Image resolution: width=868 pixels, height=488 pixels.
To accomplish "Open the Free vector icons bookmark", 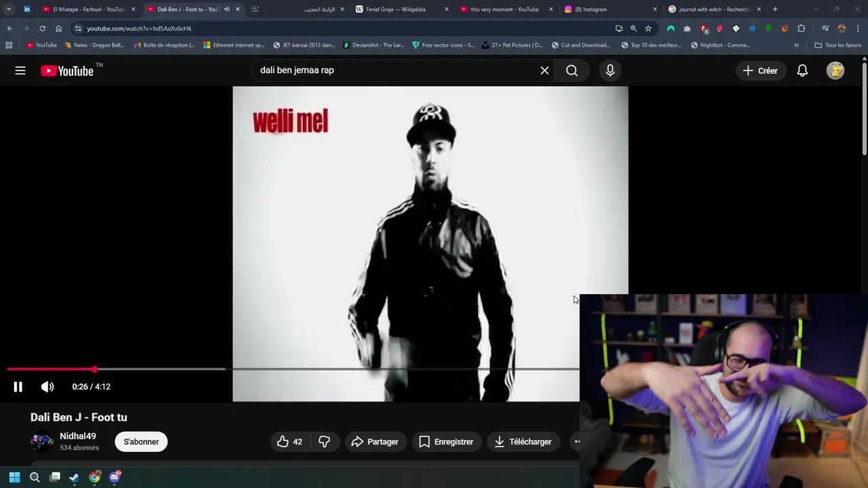I will [443, 45].
